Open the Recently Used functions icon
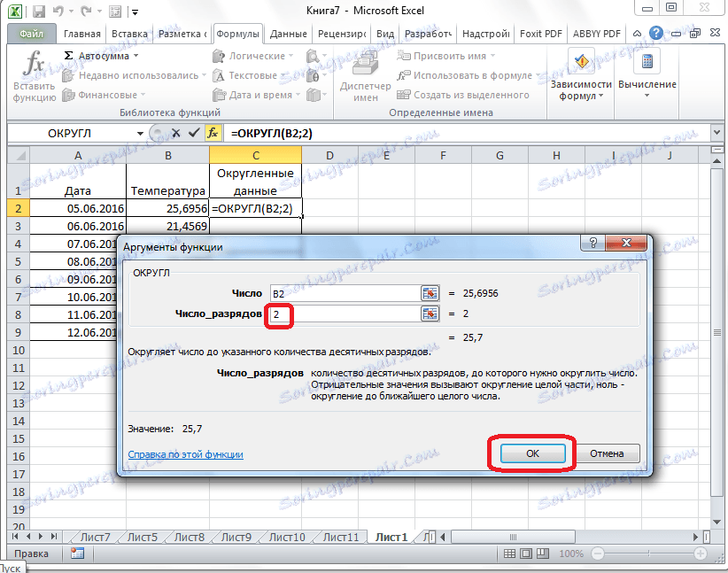The width and height of the screenshot is (728, 573). (x=68, y=75)
